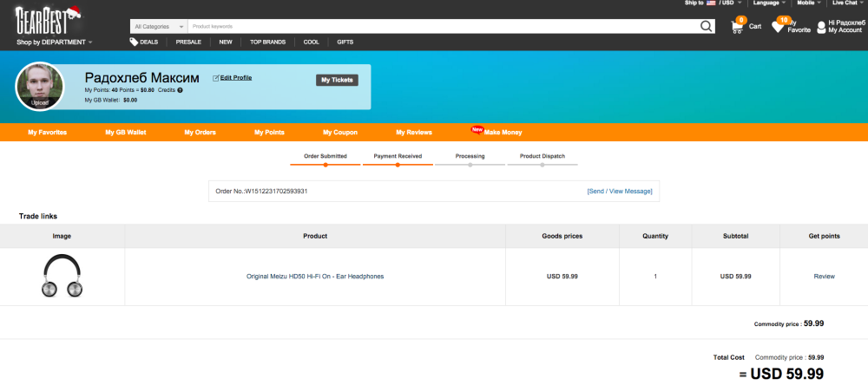
Task: Click the Credits help question icon
Action: (180, 89)
